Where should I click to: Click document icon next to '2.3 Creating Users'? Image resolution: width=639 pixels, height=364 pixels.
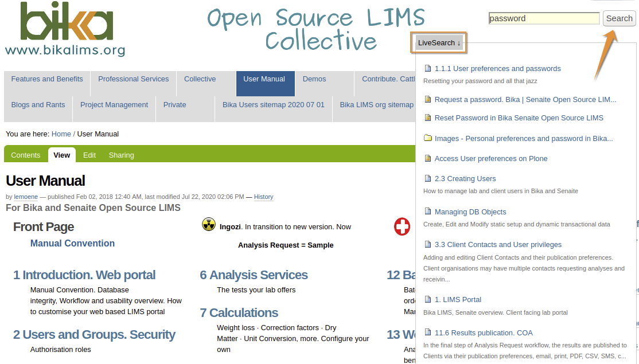coord(428,178)
